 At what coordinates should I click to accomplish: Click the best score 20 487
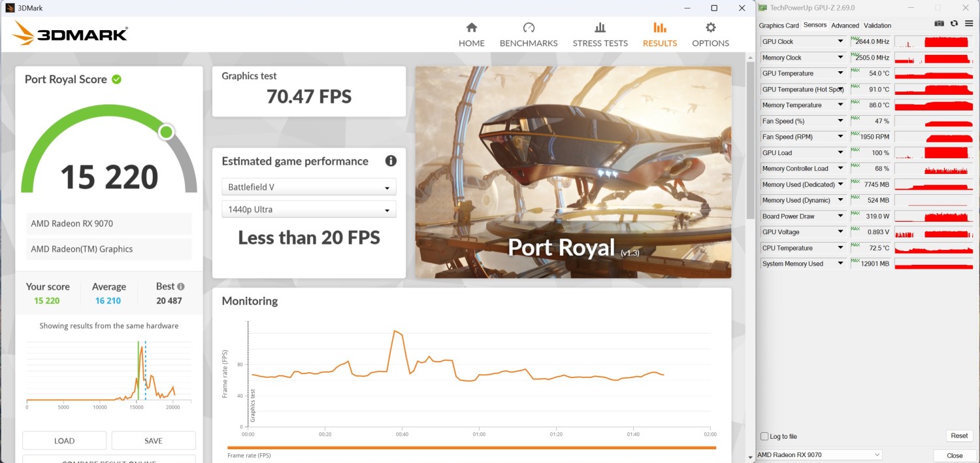[x=169, y=301]
